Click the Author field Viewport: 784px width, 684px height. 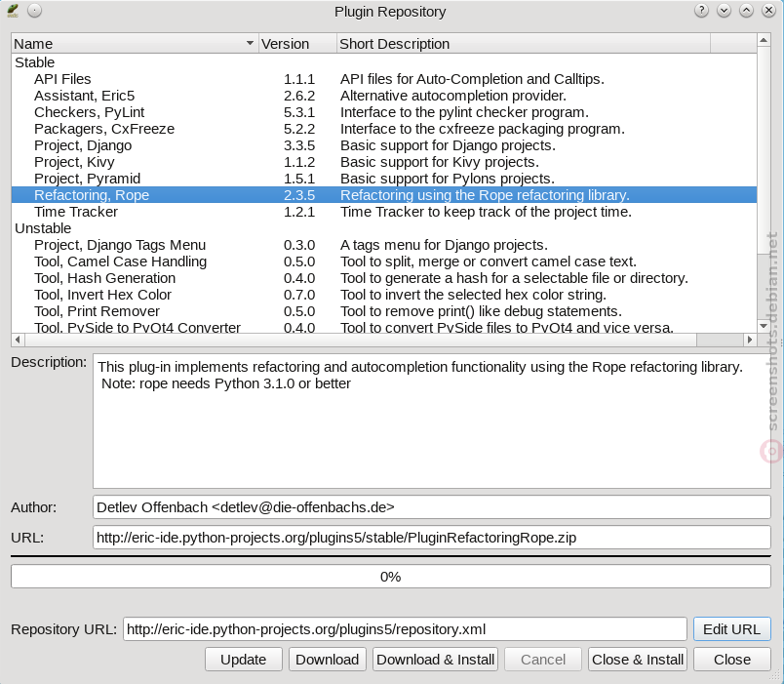[x=432, y=507]
